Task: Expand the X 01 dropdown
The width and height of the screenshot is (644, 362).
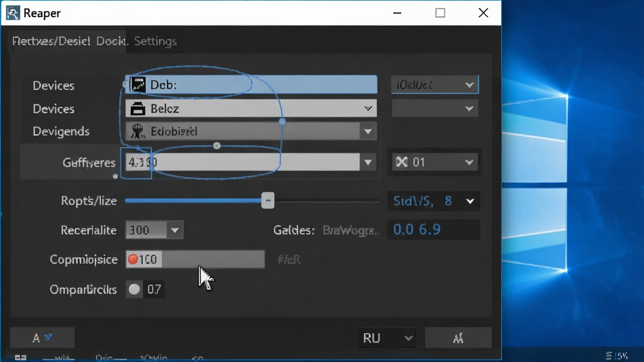Action: point(435,162)
